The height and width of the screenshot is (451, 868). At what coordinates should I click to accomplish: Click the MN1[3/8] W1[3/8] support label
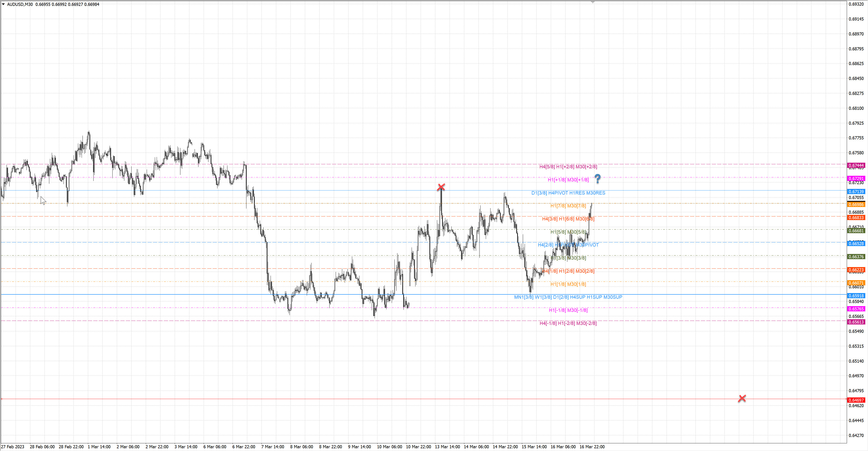[x=568, y=297]
